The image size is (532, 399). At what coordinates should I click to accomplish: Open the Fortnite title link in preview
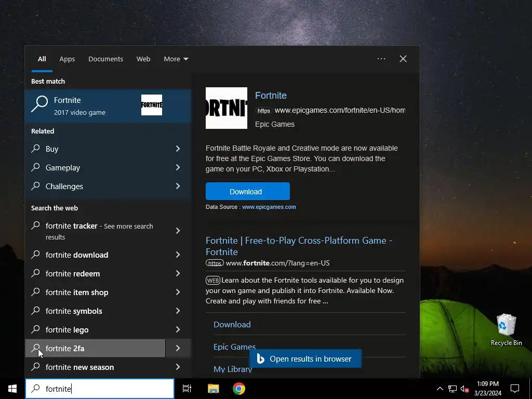[271, 96]
